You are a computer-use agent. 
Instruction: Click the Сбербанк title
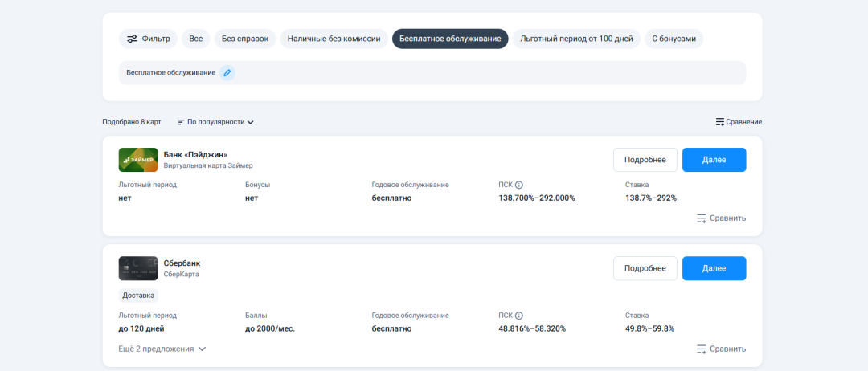(182, 263)
